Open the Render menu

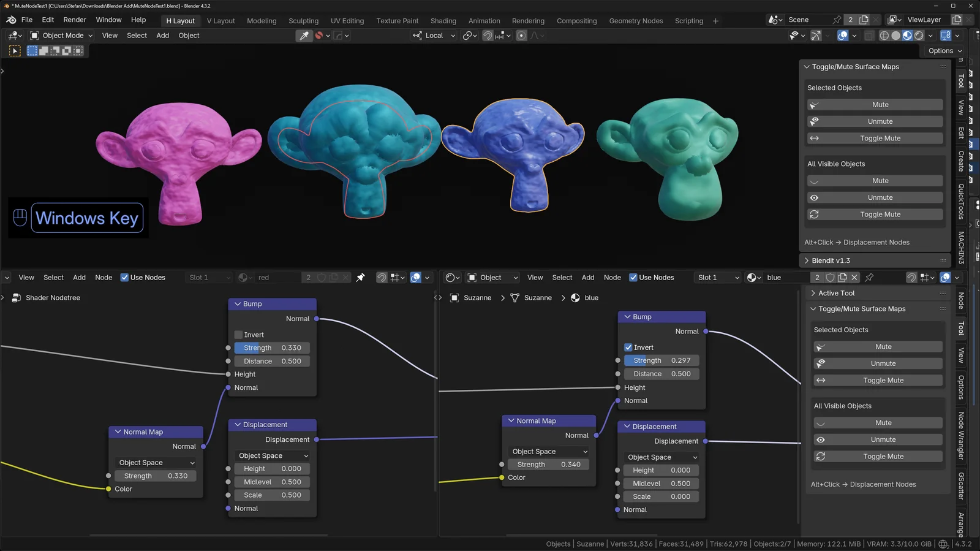75,20
